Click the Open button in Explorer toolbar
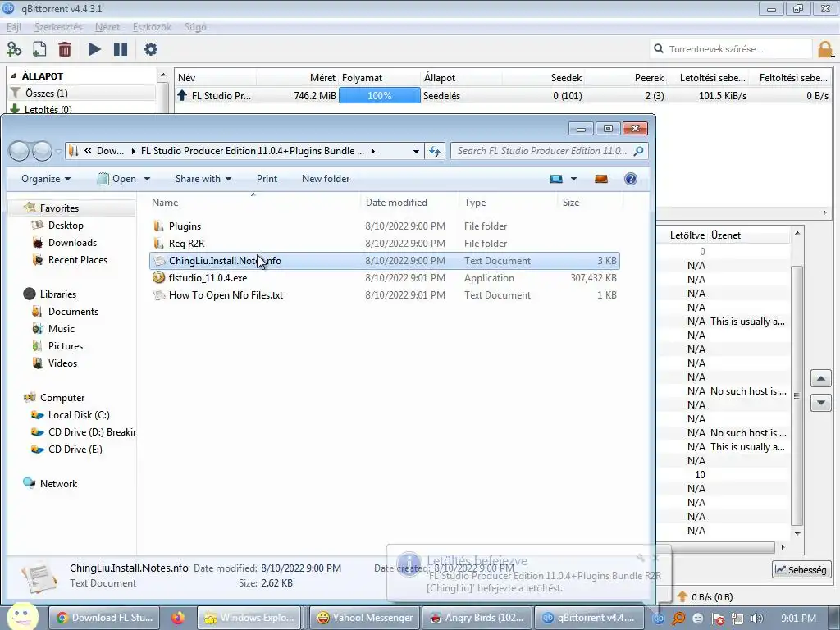 (x=116, y=179)
